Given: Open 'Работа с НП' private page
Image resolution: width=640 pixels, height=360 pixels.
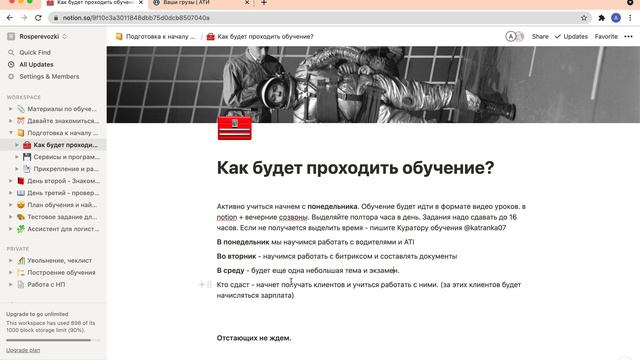Looking at the screenshot, I should click(46, 284).
